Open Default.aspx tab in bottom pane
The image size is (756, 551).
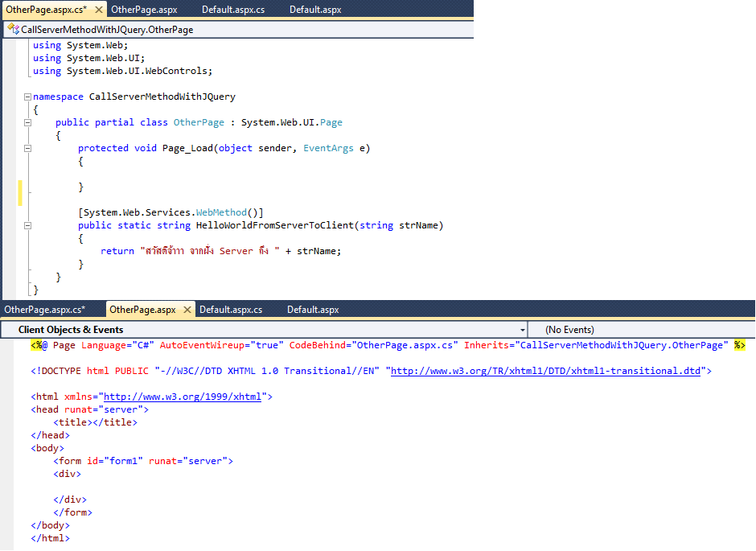pos(313,310)
